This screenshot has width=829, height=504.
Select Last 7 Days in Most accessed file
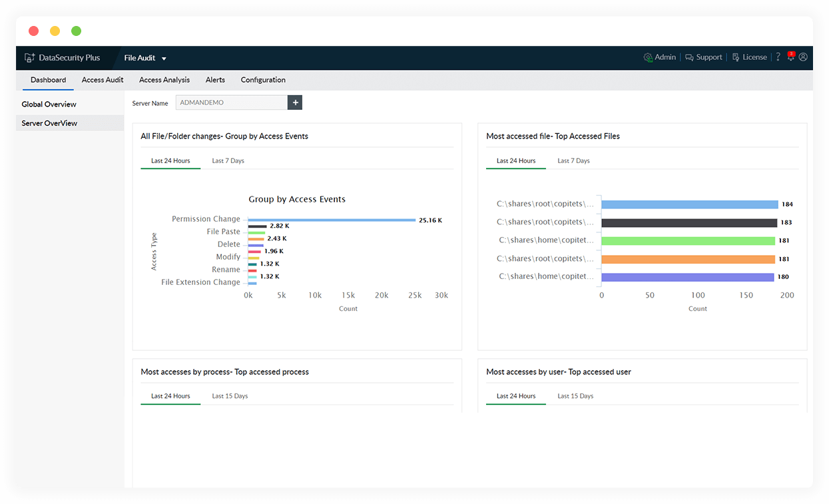click(x=573, y=160)
